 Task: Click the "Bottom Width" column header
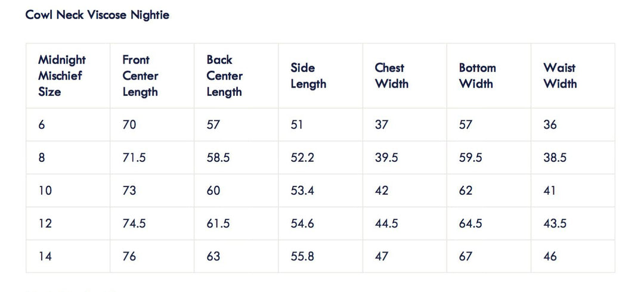pos(478,76)
